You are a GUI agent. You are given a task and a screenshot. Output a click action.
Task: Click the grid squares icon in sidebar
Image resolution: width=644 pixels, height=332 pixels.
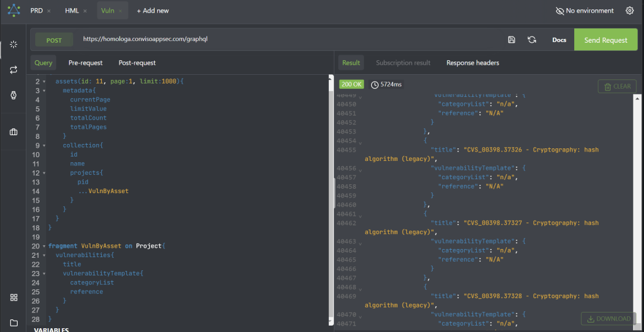point(14,297)
